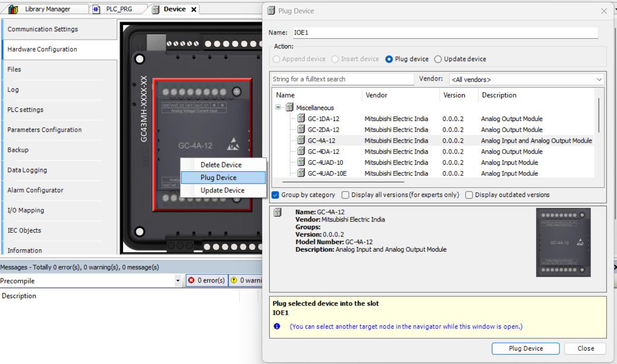Select the Append device radio button
Image resolution: width=617 pixels, height=364 pixels.
pyautogui.click(x=276, y=59)
